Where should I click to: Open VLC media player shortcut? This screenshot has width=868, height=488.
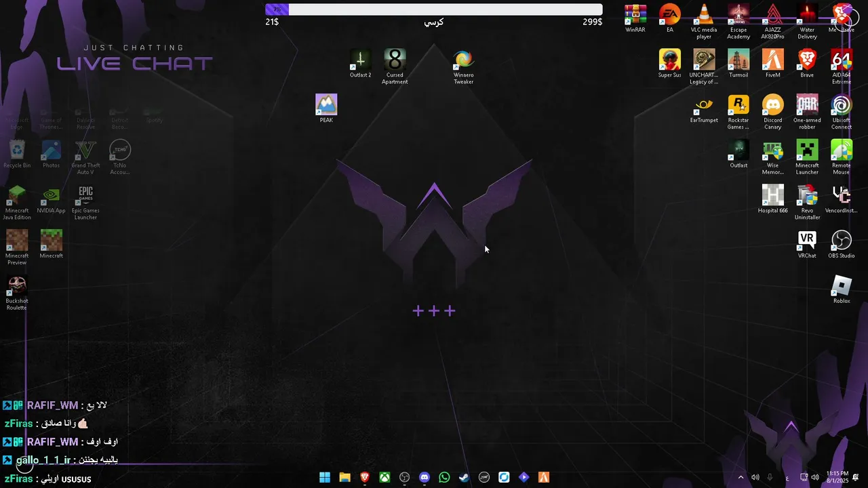tap(704, 21)
